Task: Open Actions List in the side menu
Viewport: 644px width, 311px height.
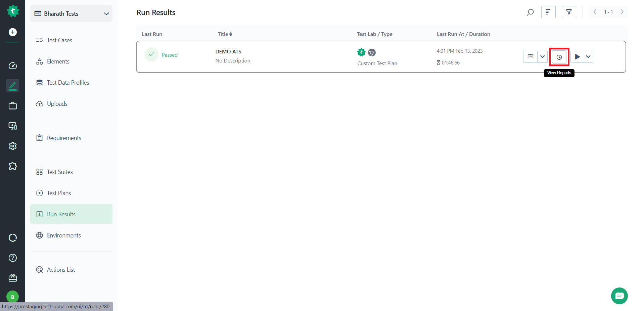Action: pyautogui.click(x=71, y=270)
